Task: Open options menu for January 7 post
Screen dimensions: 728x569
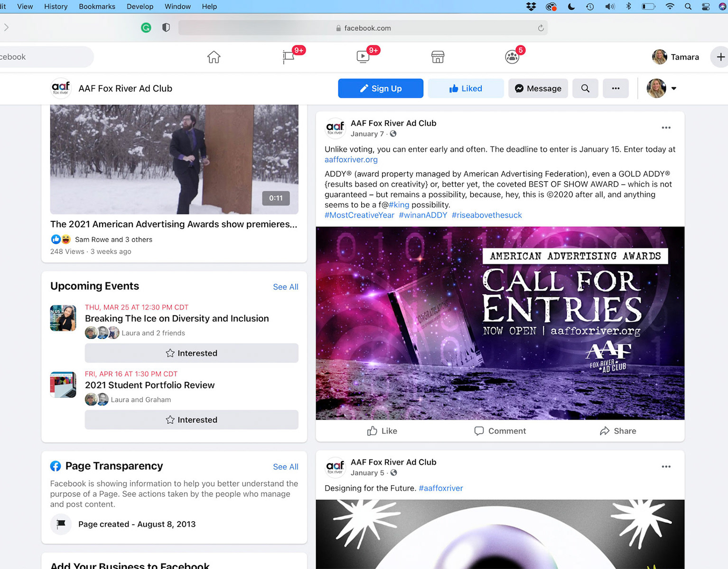Action: (666, 128)
